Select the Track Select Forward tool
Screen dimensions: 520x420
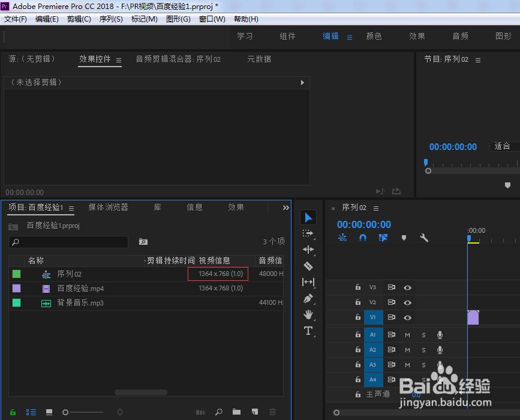click(308, 233)
